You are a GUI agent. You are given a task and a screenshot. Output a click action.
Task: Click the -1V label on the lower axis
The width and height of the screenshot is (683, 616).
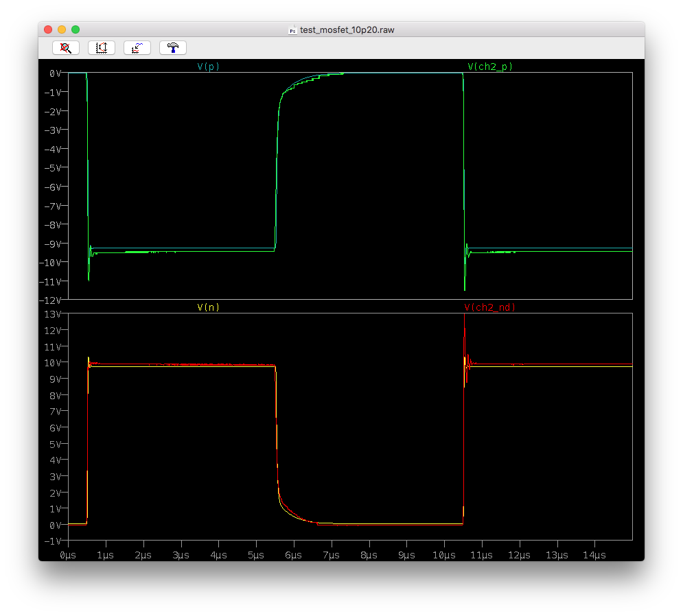tap(52, 541)
